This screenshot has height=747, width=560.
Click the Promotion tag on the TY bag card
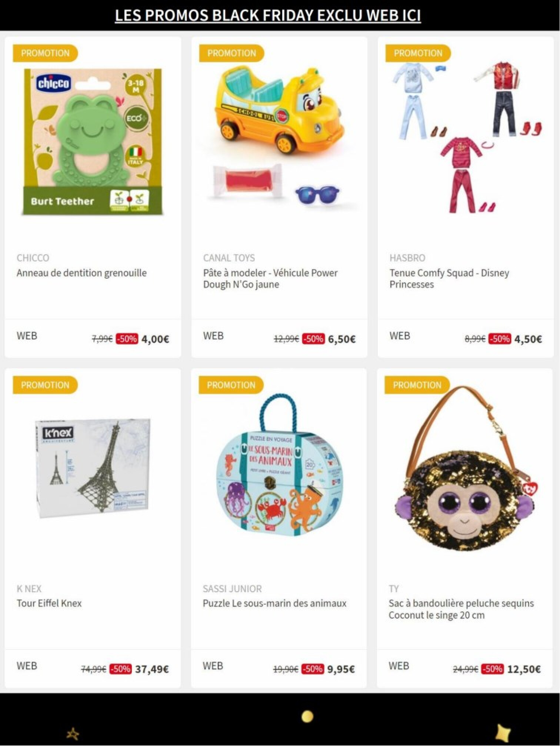[x=417, y=385]
